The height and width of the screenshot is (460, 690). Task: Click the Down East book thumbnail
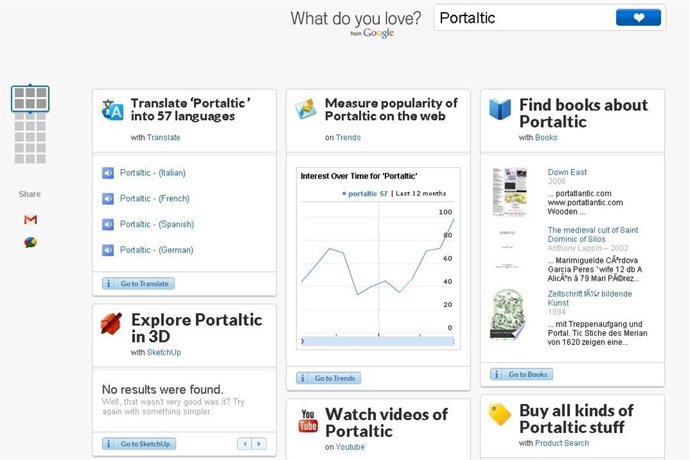(509, 192)
